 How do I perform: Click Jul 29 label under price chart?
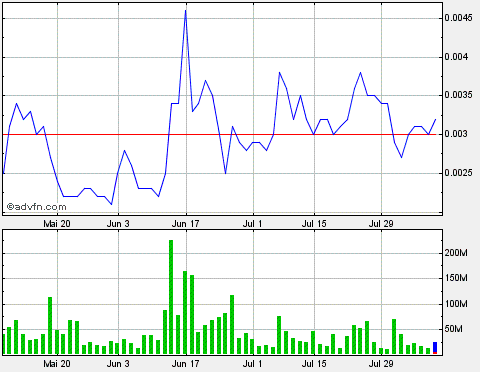(x=381, y=224)
